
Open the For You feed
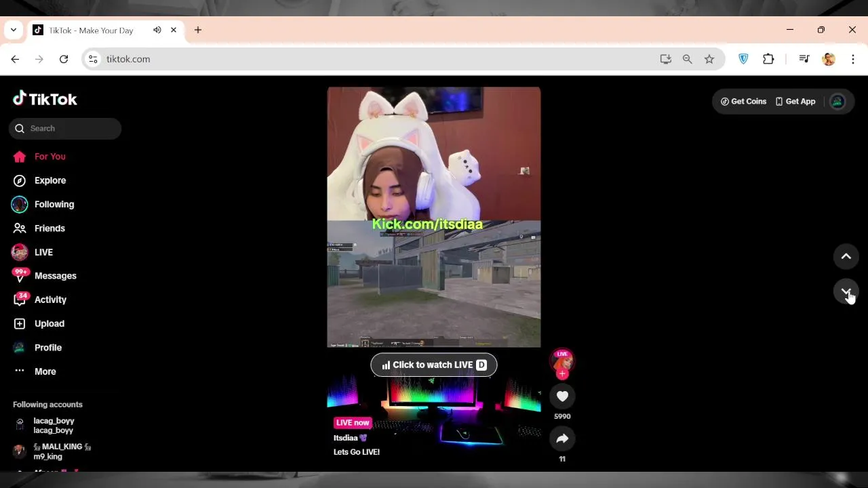[x=39, y=157]
